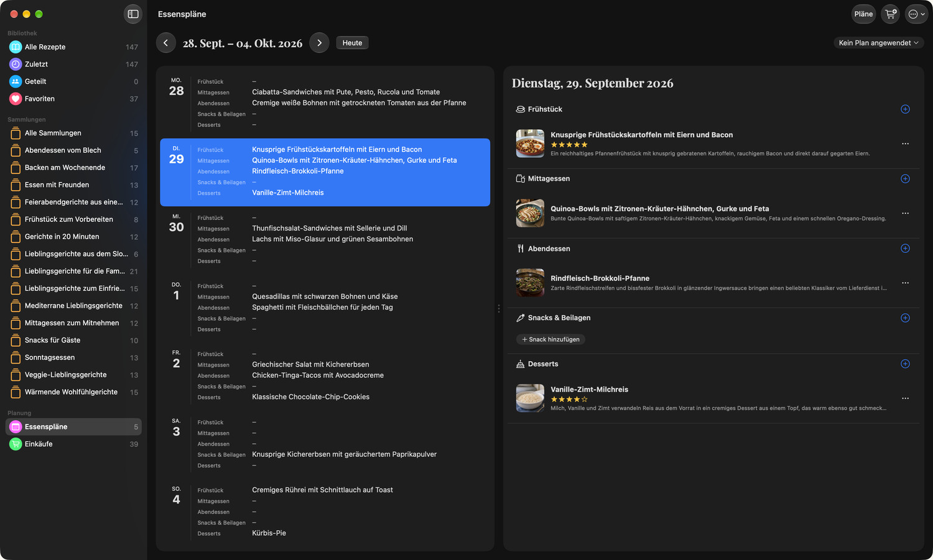Go to previous week arrow
The width and height of the screenshot is (933, 560).
click(x=165, y=43)
